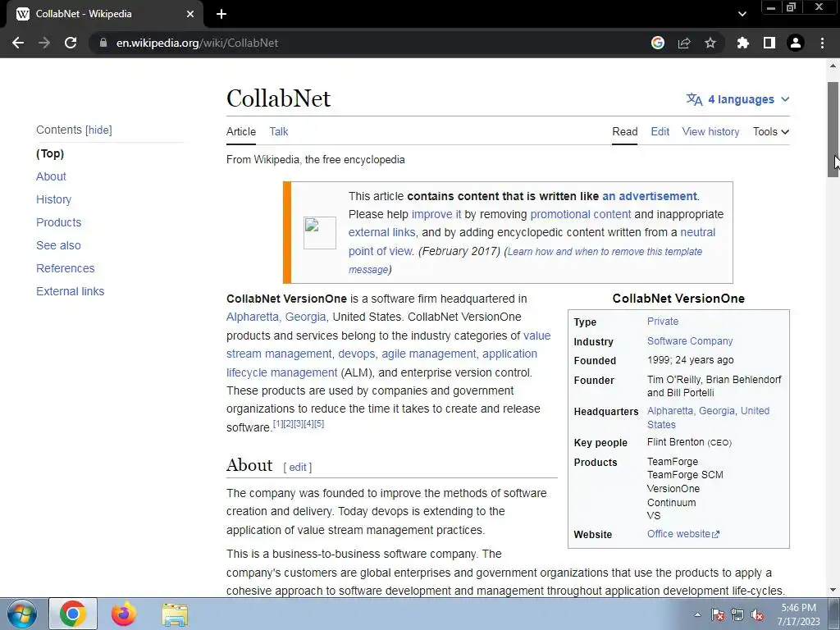The height and width of the screenshot is (630, 840).
Task: Jump to See also in contents
Action: 58,245
